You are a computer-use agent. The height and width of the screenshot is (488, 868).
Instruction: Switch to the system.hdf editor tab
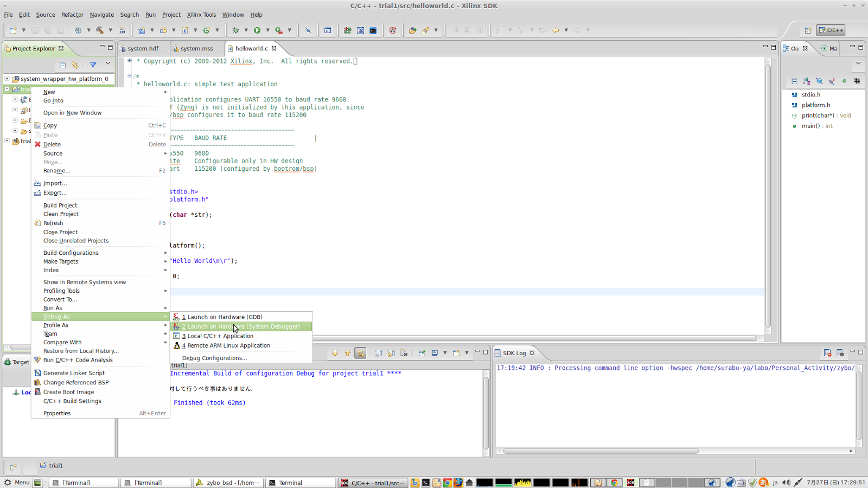[143, 48]
